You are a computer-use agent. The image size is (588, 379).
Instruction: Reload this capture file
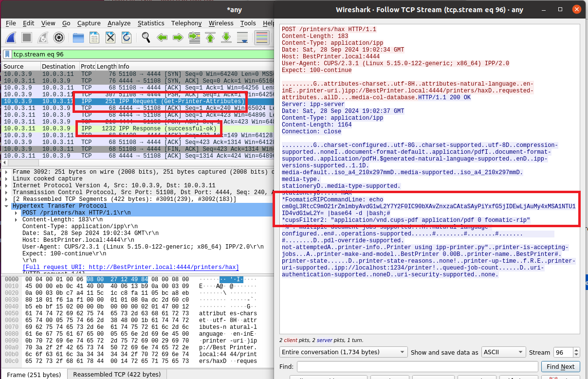point(126,37)
